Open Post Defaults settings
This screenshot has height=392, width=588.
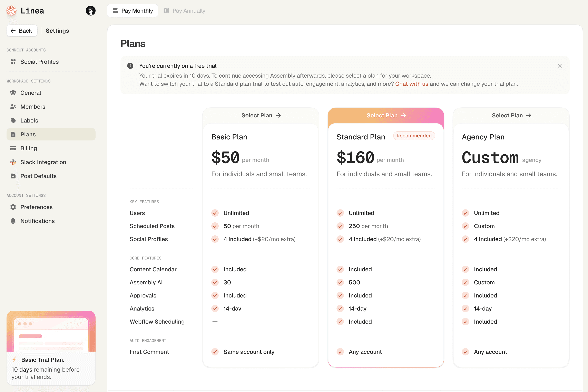(38, 176)
